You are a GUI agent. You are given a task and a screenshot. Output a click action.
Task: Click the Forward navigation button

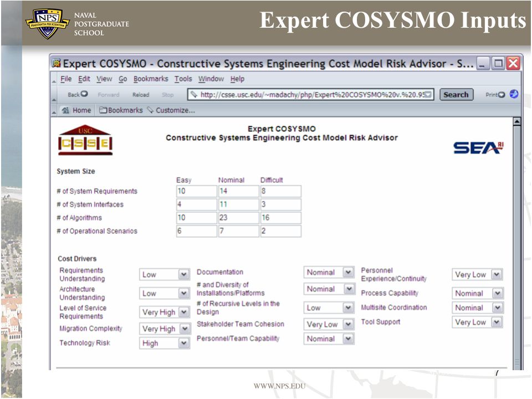click(x=108, y=95)
